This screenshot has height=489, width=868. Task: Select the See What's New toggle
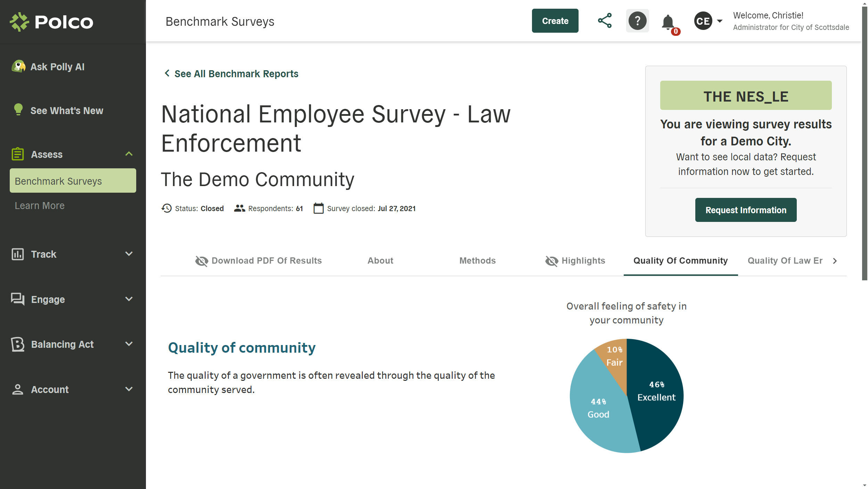click(67, 110)
